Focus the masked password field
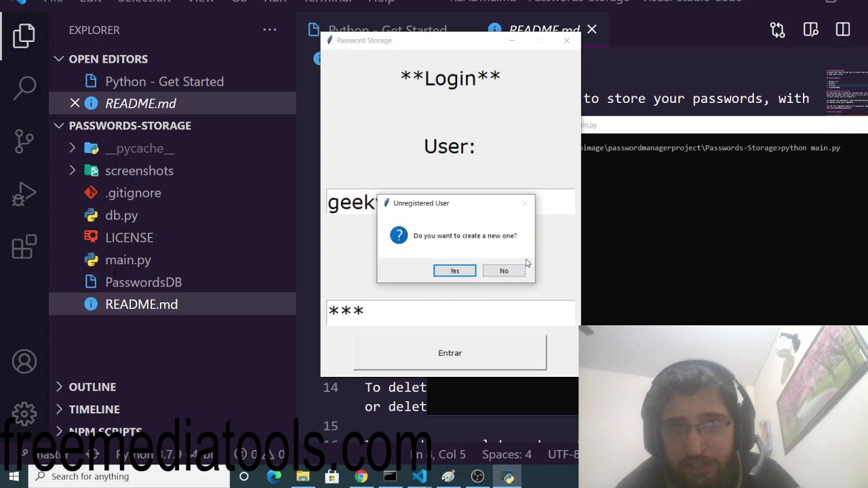 450,312
